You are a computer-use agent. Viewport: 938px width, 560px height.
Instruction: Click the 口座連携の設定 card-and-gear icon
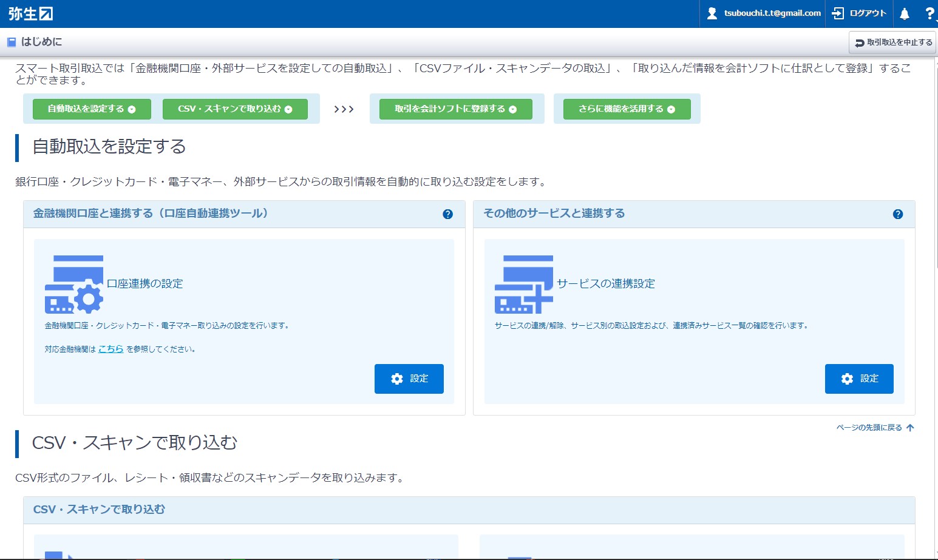point(74,284)
